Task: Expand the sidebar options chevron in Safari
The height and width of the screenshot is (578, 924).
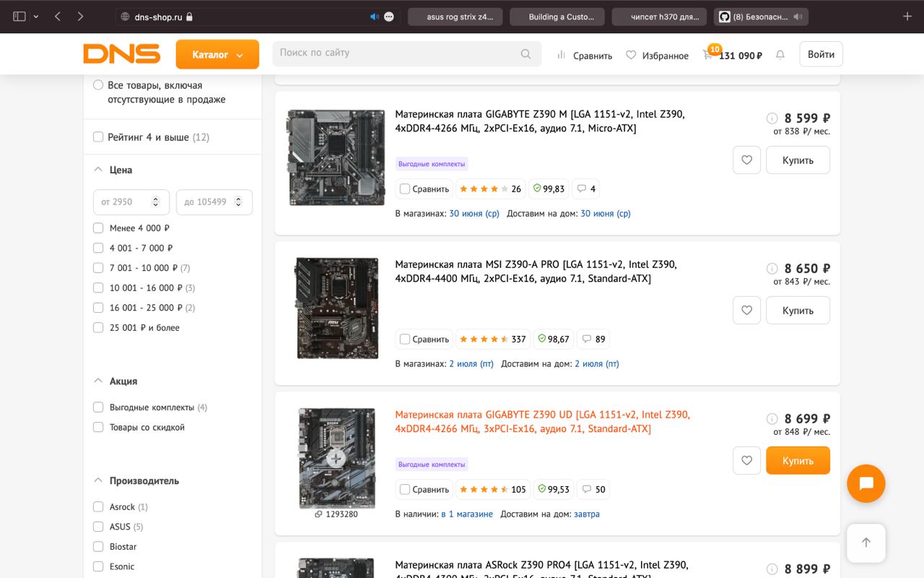Action: point(35,16)
